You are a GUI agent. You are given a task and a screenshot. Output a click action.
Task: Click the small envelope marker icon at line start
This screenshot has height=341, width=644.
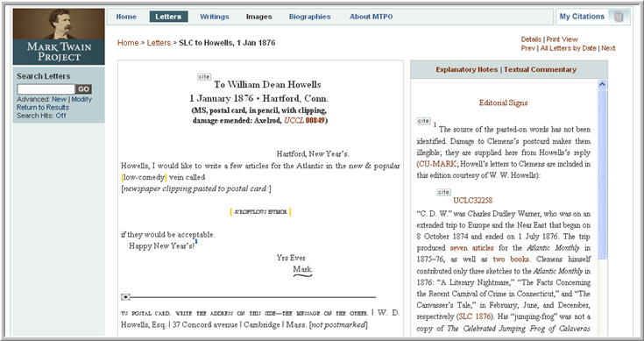125,297
